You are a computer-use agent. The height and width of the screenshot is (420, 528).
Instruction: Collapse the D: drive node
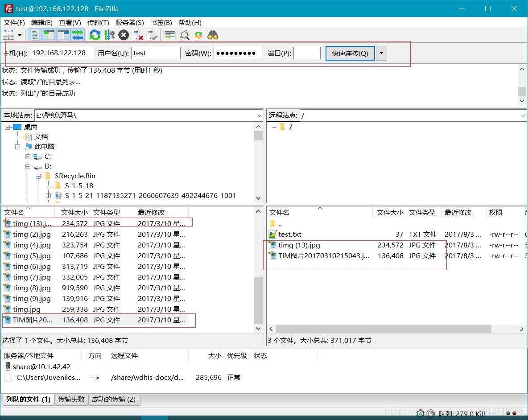(x=28, y=166)
